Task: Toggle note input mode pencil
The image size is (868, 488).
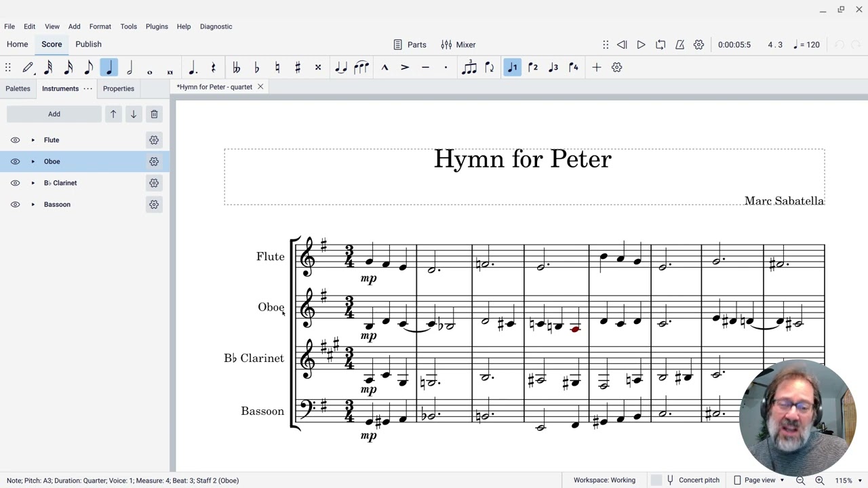Action: [28, 67]
